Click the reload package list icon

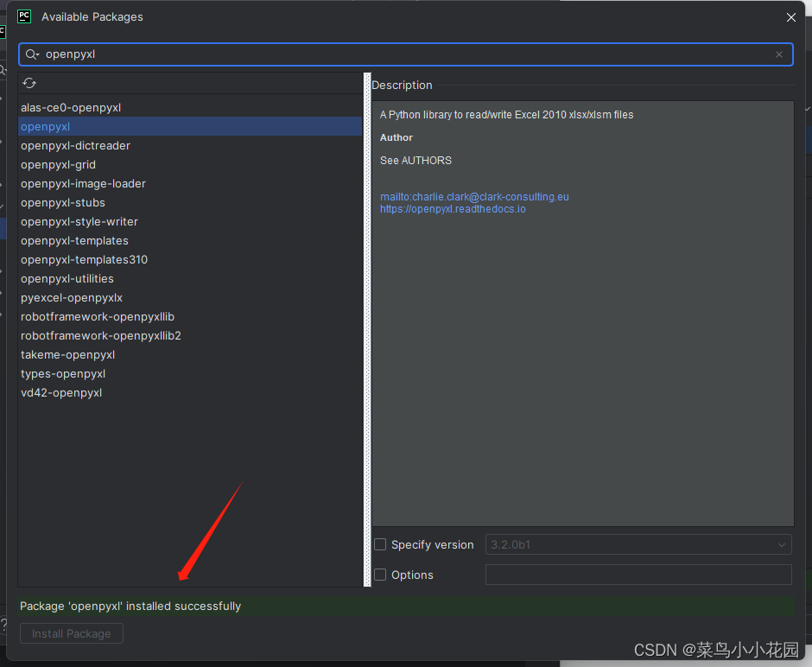29,83
